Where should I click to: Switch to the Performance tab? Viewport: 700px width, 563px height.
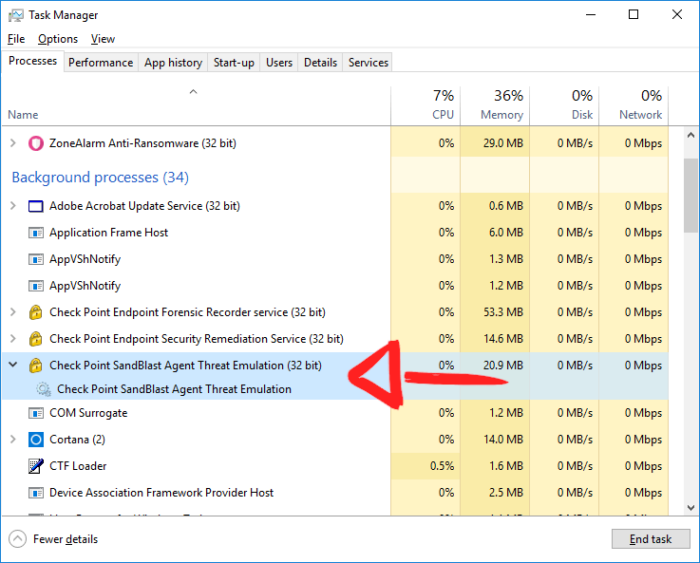tap(100, 63)
